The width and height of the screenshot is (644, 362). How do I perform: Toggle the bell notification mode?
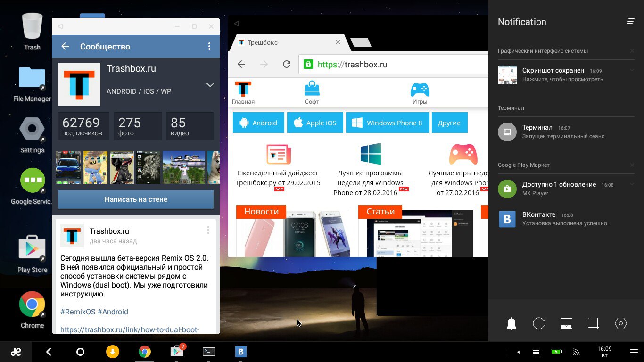click(x=512, y=323)
